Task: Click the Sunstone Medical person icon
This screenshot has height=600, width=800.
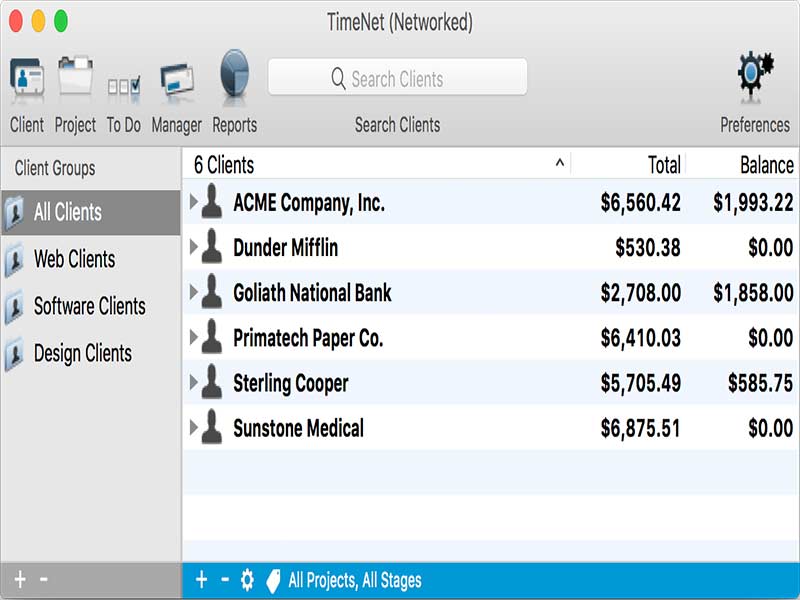Action: (x=212, y=428)
